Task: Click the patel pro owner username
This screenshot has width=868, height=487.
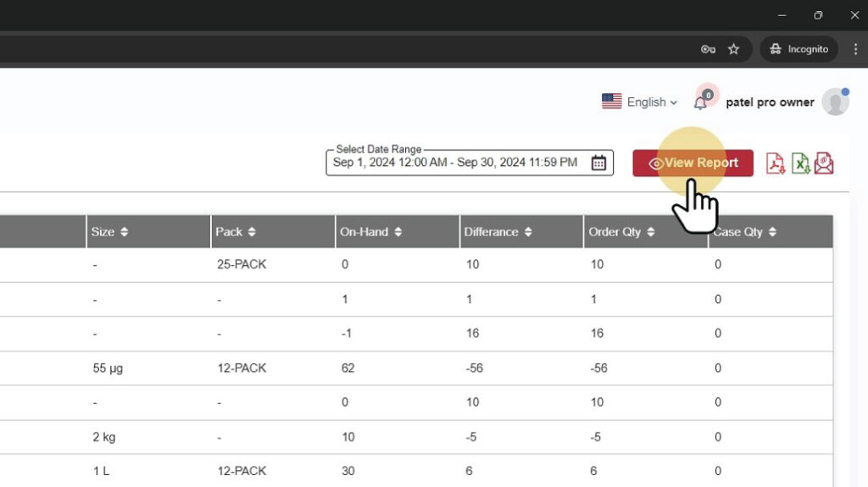Action: coord(770,102)
